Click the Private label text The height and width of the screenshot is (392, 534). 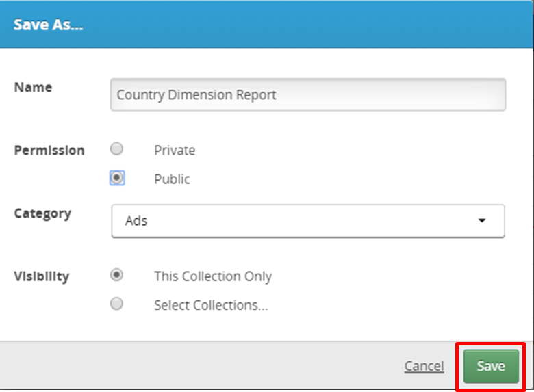pos(175,151)
